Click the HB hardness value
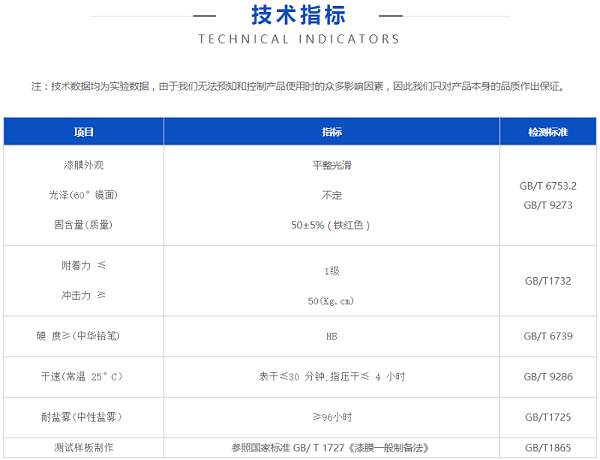Screen dimensions: 600x460 332,336
